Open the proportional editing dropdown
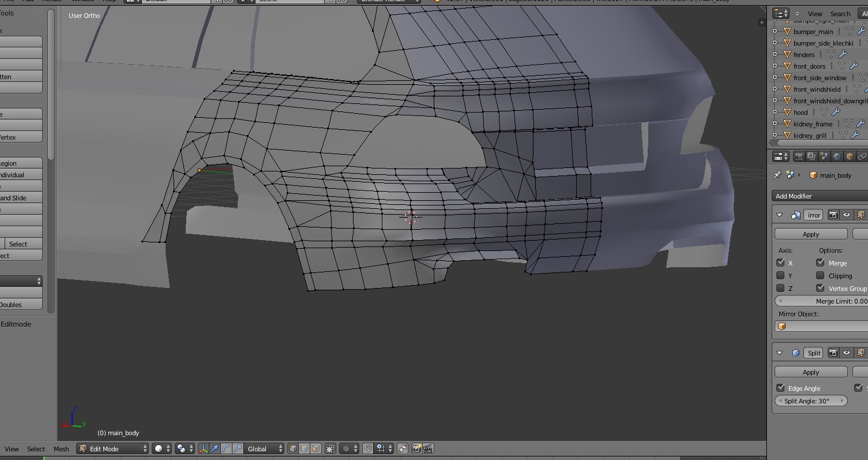 (349, 448)
